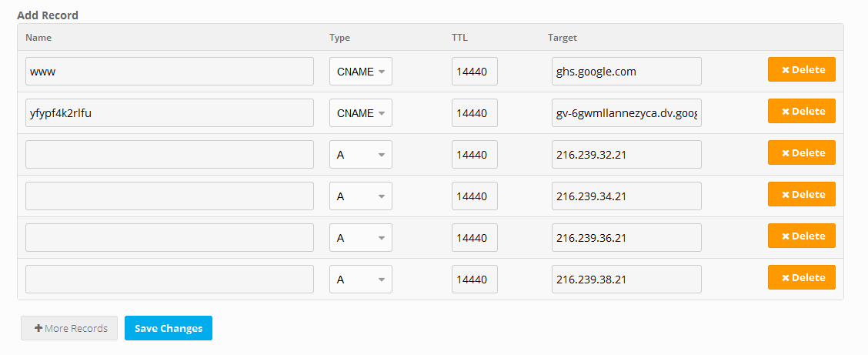Screen dimensions: 868x355
Task: Select the gv-6gwmllannezyca target field
Action: [626, 113]
